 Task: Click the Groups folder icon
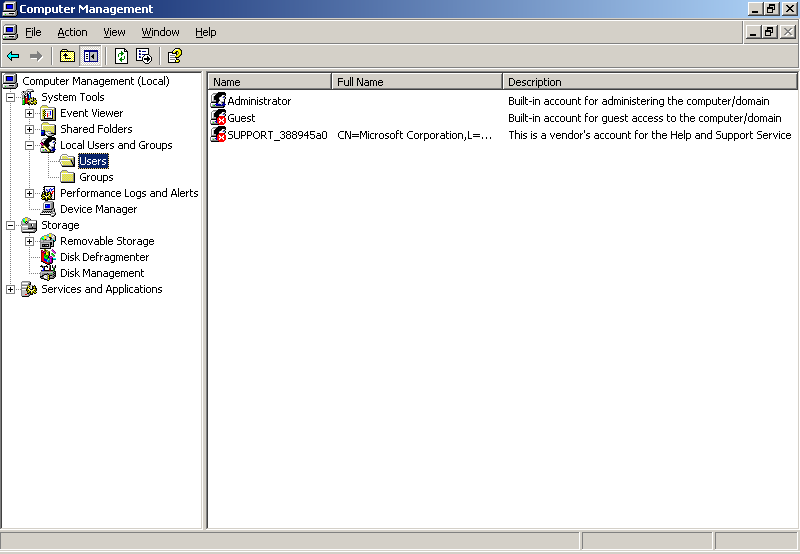coord(67,177)
